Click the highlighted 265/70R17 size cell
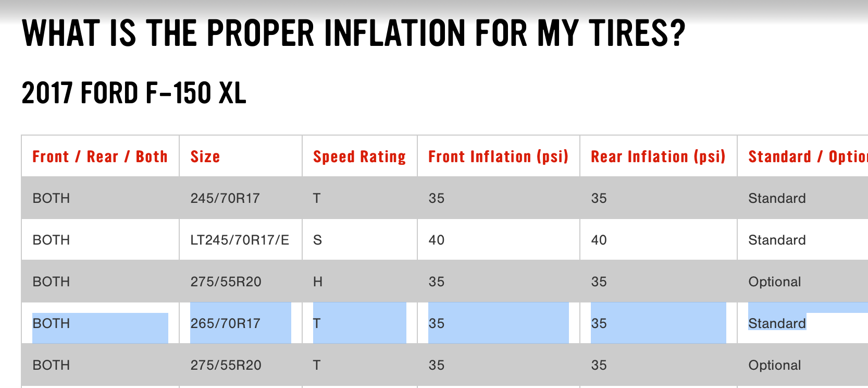 pyautogui.click(x=225, y=323)
